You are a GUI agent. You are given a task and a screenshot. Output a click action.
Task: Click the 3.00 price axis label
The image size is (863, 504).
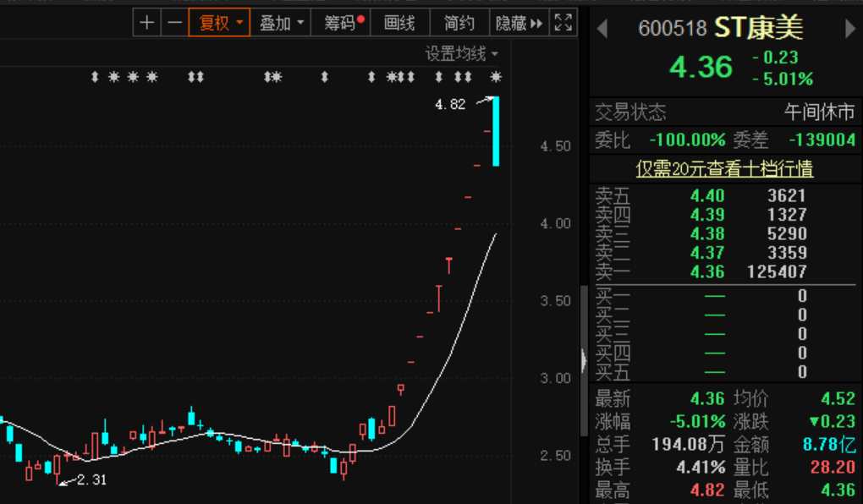point(555,379)
